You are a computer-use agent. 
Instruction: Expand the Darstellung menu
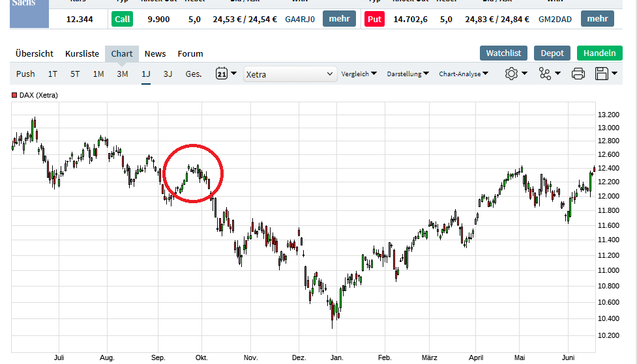point(408,74)
